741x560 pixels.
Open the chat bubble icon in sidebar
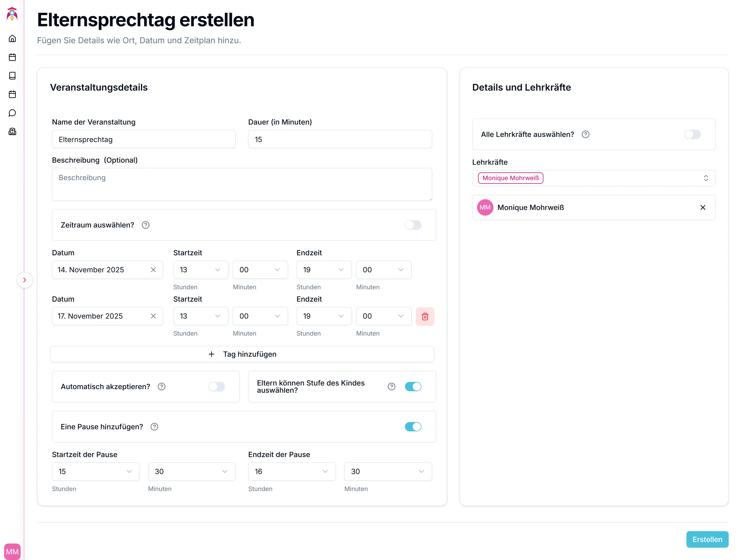(x=12, y=113)
